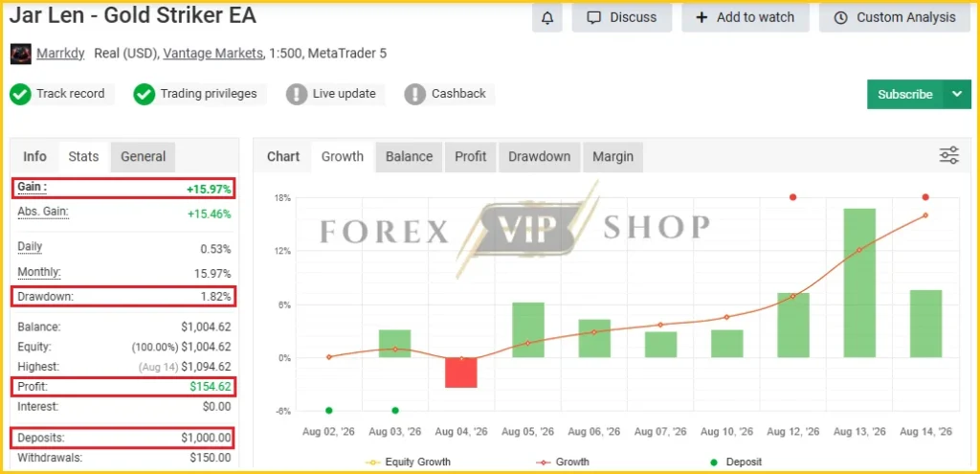Click the Aug 12 green bar
Viewport: 980px width, 474px height.
click(x=793, y=326)
